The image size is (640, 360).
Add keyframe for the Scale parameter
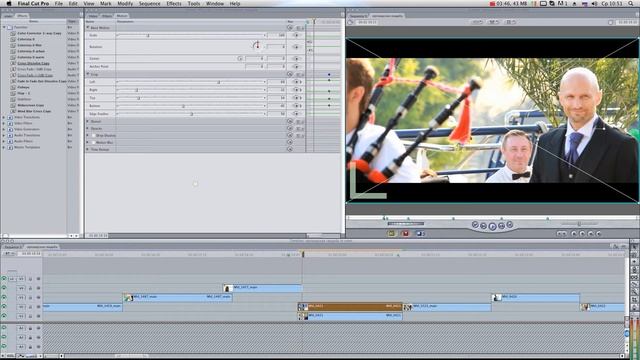(x=296, y=36)
